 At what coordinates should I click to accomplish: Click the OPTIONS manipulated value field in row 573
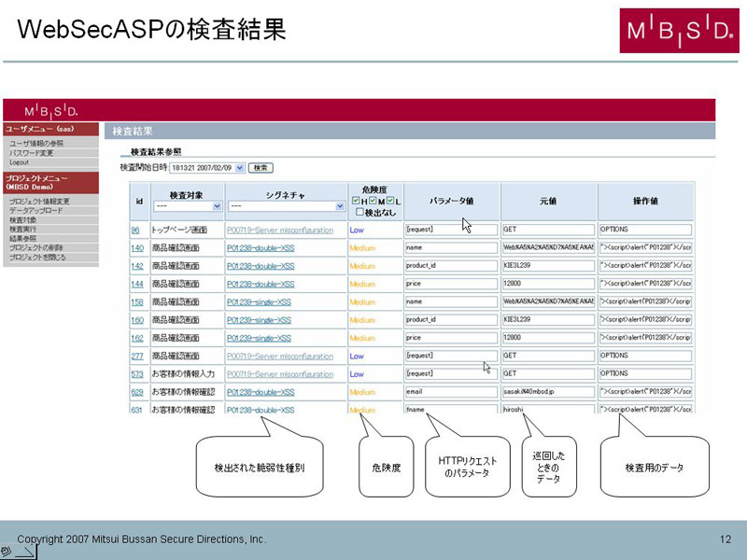pos(645,374)
